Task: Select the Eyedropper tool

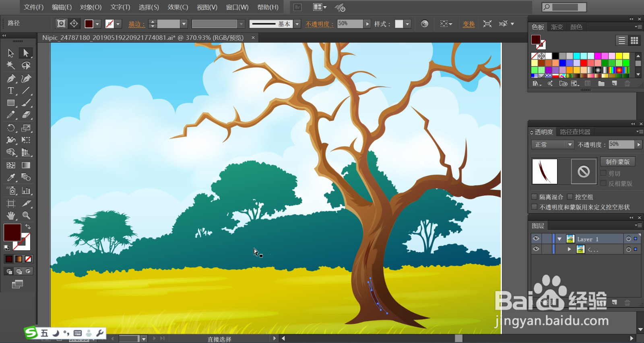Action: click(11, 177)
